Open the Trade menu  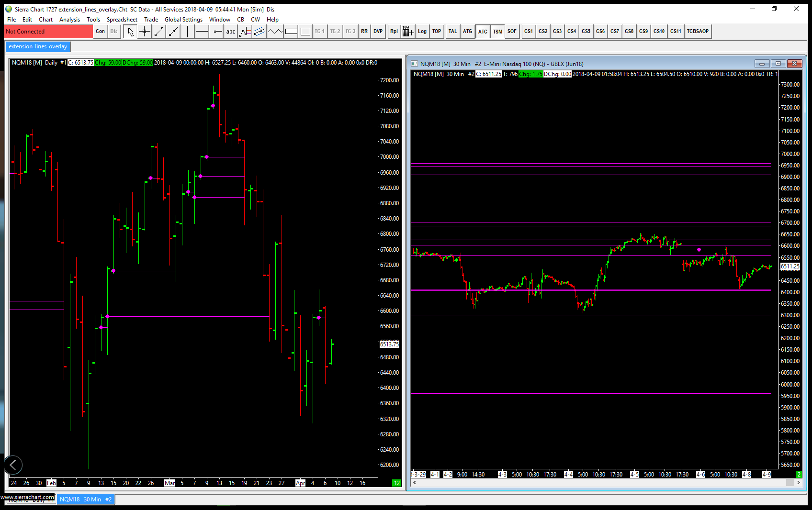pyautogui.click(x=151, y=20)
